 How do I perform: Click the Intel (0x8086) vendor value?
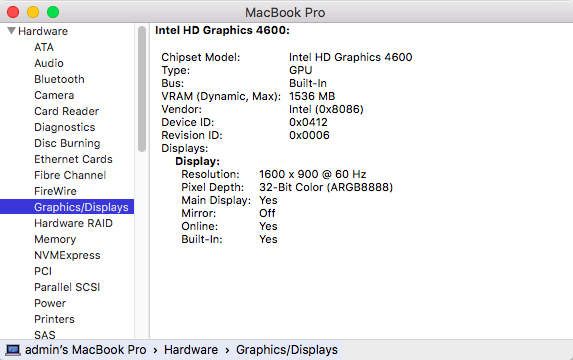(x=326, y=109)
